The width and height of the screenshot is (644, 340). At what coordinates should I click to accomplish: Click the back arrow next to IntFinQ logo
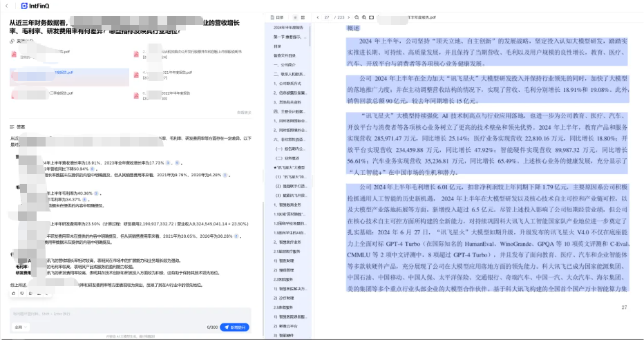tap(7, 6)
